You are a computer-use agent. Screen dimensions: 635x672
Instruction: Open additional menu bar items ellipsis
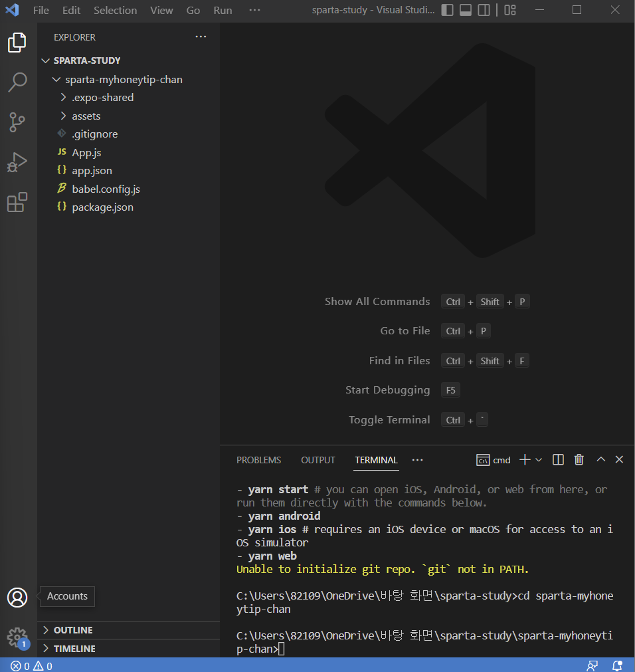(254, 10)
